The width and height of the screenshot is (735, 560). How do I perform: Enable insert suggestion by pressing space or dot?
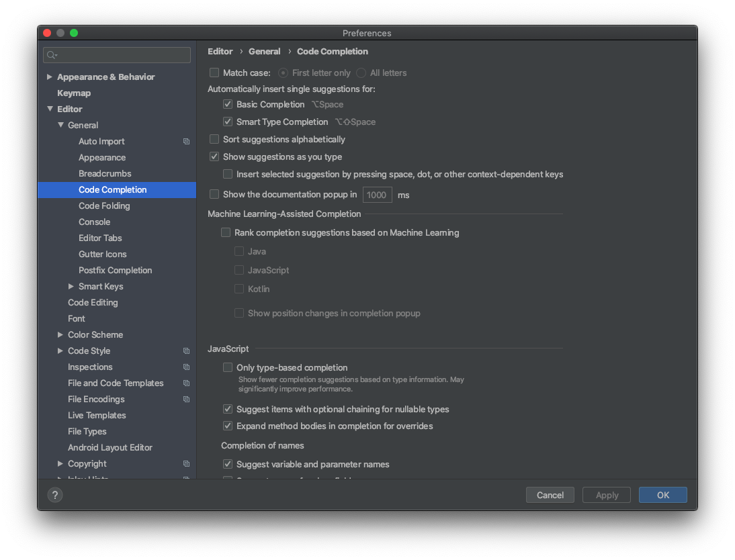(228, 175)
